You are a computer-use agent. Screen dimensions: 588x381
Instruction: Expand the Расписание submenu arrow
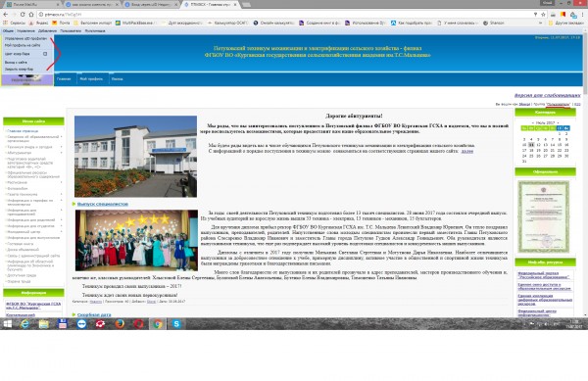[x=61, y=182]
